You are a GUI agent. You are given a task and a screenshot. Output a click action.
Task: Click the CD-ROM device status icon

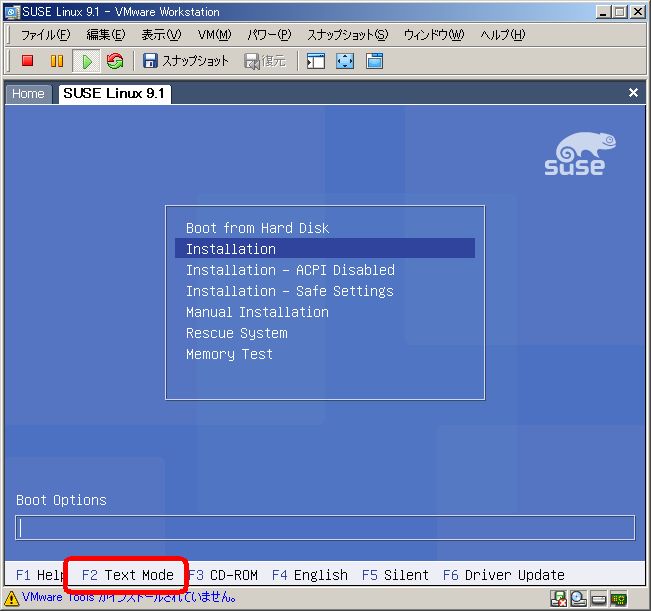pyautogui.click(x=578, y=599)
